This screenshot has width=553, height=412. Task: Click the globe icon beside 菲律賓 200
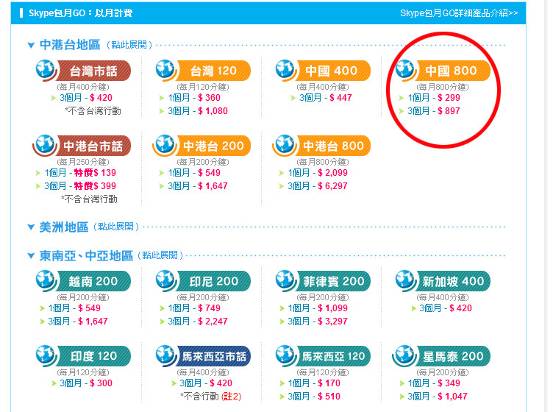tap(286, 280)
